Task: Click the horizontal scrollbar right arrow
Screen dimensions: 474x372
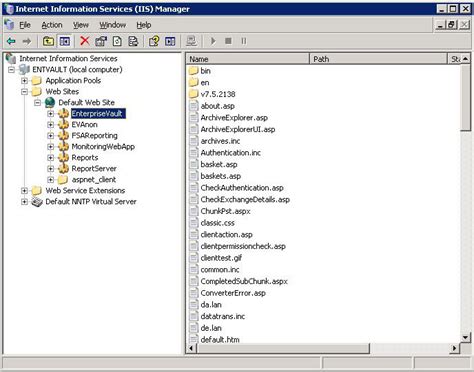Action: 454,348
